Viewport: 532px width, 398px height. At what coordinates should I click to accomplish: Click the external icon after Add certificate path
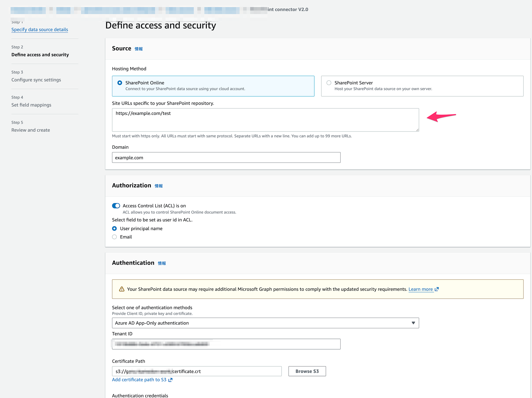pos(171,380)
